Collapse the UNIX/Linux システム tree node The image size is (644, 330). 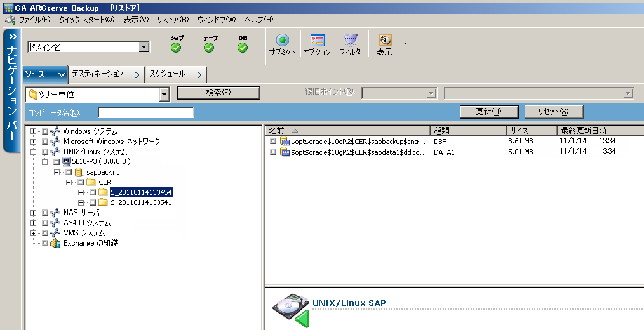pyautogui.click(x=33, y=152)
